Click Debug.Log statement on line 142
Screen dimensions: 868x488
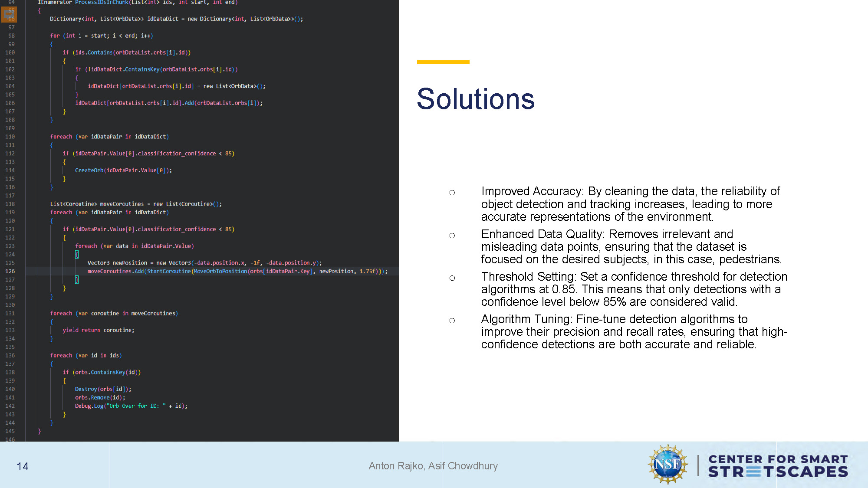click(x=131, y=406)
